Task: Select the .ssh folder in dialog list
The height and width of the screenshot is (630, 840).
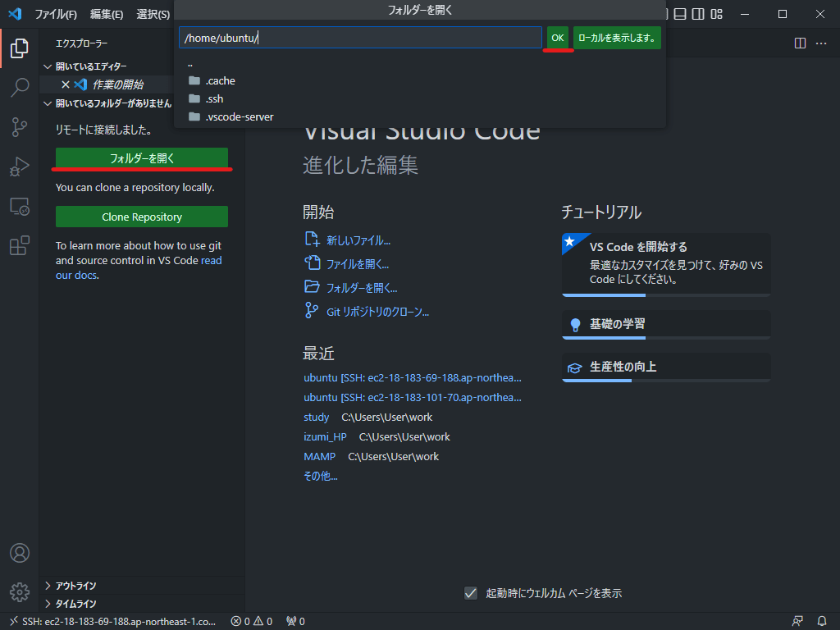Action: point(216,98)
